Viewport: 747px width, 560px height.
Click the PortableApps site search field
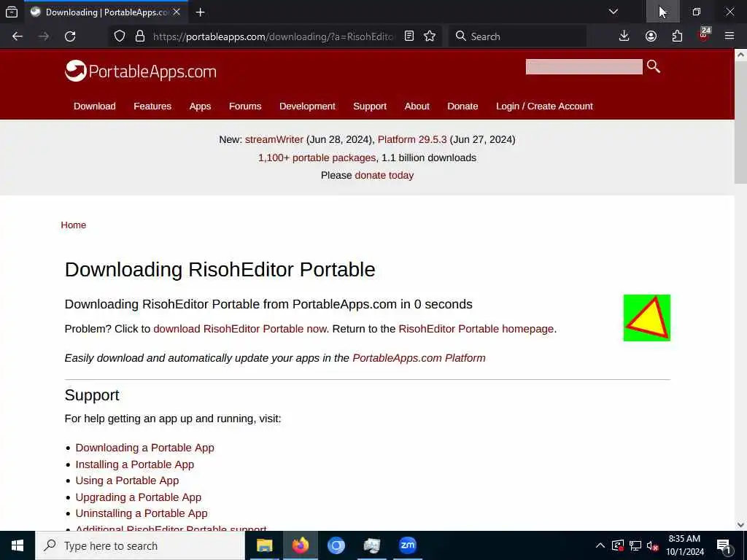click(x=584, y=66)
